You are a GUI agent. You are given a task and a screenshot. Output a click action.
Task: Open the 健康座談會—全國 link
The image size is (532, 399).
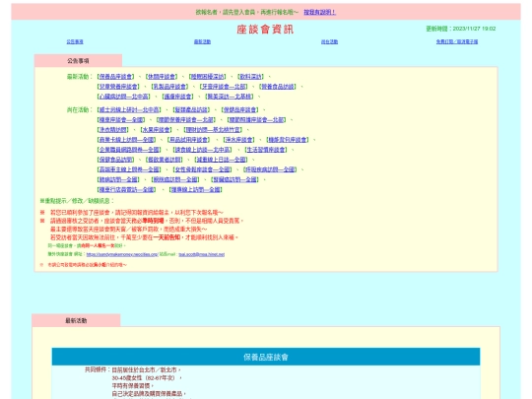pyautogui.click(x=121, y=120)
